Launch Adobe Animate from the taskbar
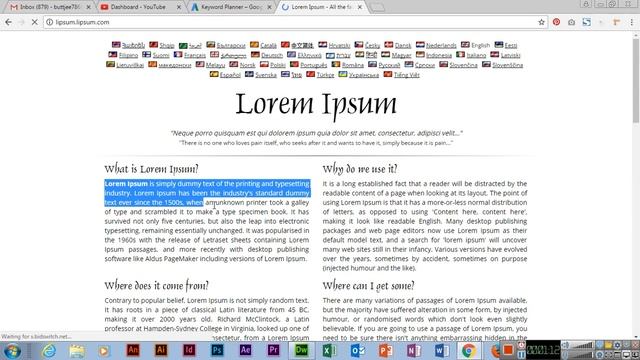This screenshot has width=640, height=360. pyautogui.click(x=133, y=350)
